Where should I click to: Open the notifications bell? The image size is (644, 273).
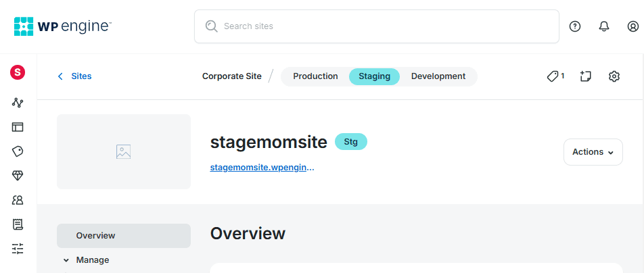(x=603, y=26)
